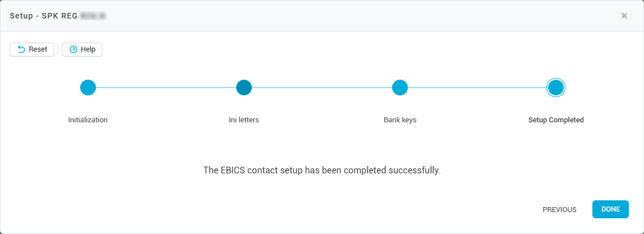Select the Bank keys step circle
644x234 pixels.
click(x=399, y=88)
